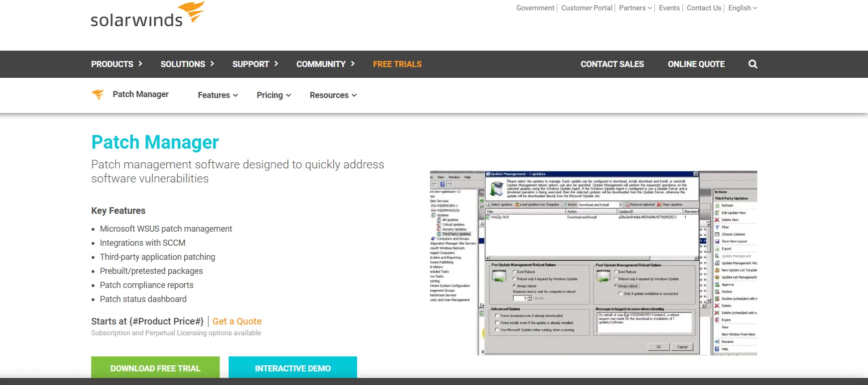
Task: Open the Government link
Action: point(535,8)
